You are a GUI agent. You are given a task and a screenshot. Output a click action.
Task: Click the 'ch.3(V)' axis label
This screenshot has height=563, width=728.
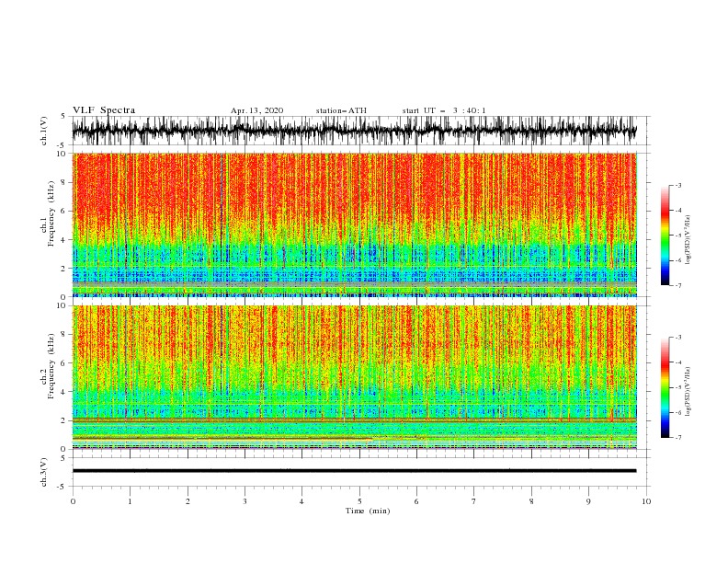click(43, 472)
